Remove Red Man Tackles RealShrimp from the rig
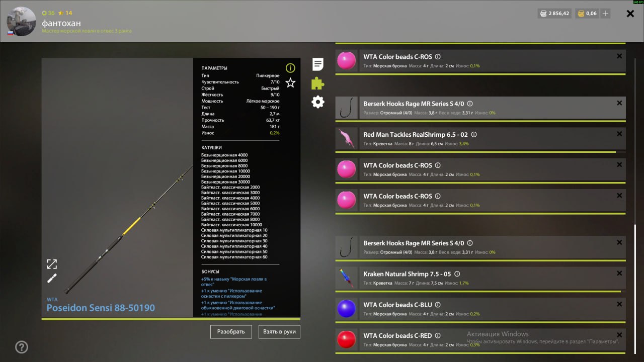644x362 pixels. click(x=619, y=134)
